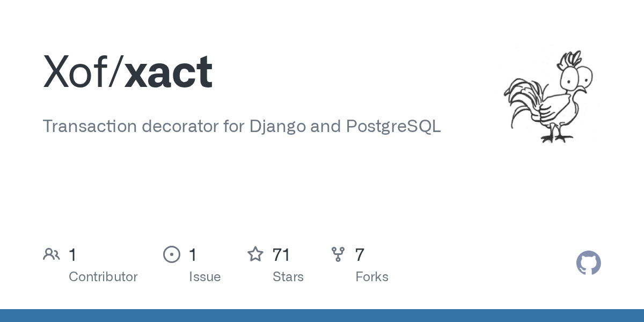This screenshot has width=644, height=322.
Task: Click the fork count 7
Action: click(360, 254)
